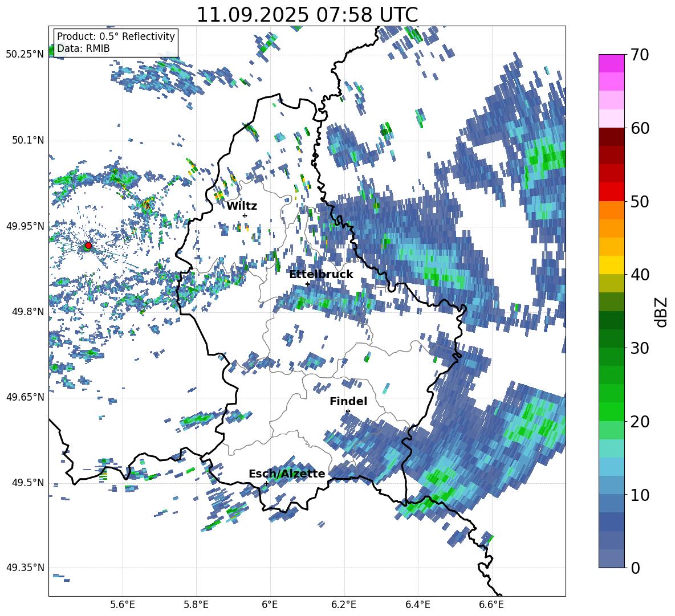Click the 10 tick label on colorbar

pyautogui.click(x=639, y=495)
